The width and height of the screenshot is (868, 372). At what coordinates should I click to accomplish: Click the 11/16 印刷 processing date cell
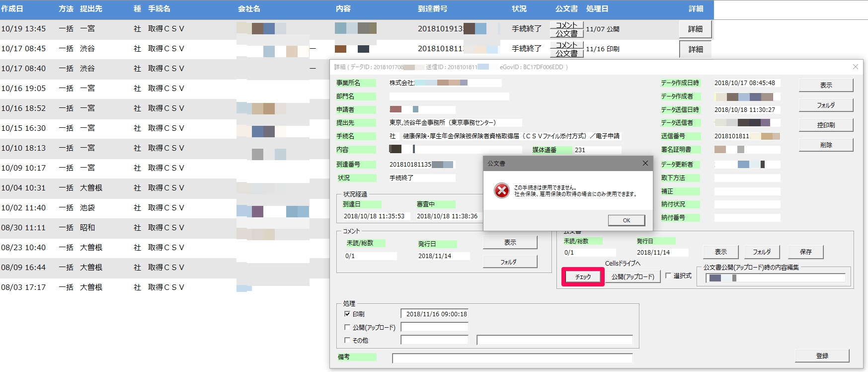click(x=602, y=49)
